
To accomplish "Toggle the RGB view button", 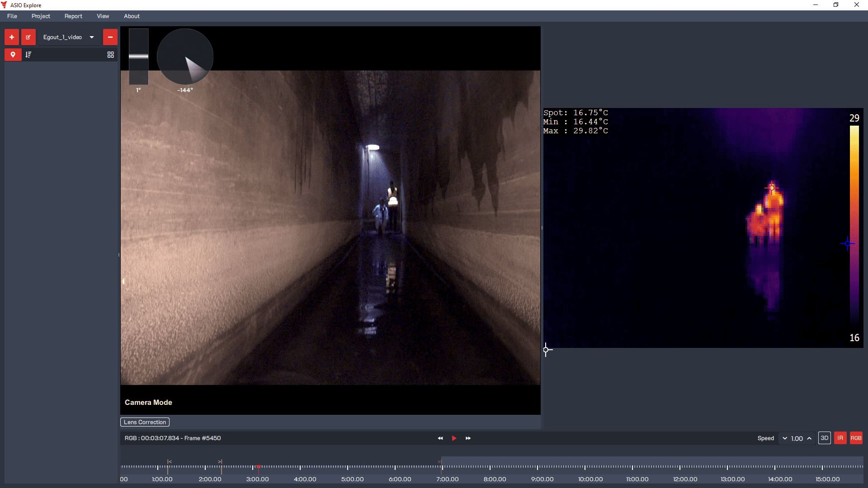I will pos(856,438).
